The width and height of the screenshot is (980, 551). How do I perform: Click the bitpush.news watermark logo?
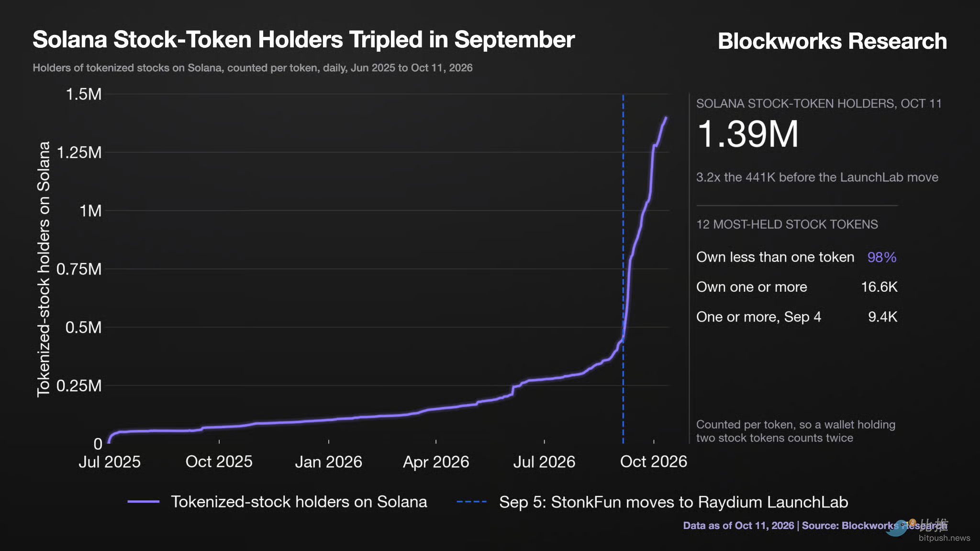(x=927, y=531)
